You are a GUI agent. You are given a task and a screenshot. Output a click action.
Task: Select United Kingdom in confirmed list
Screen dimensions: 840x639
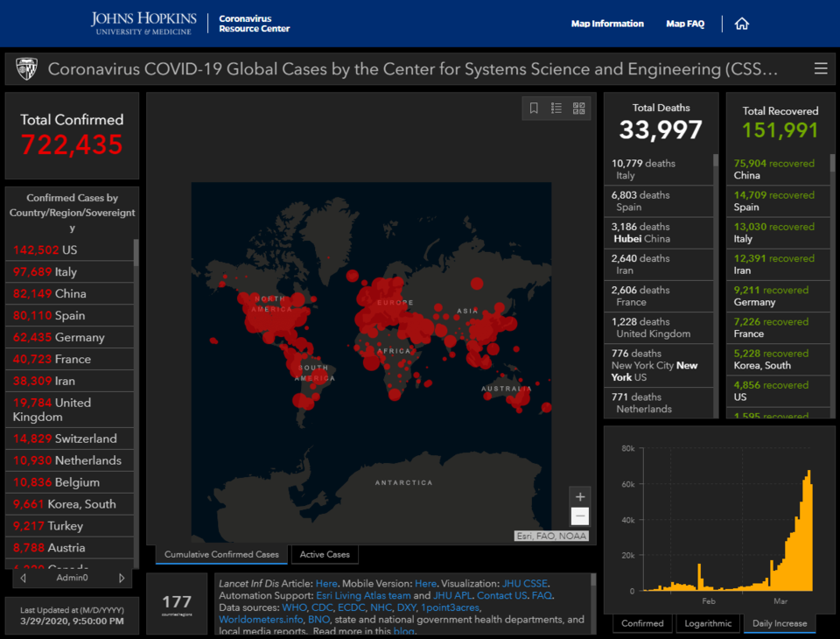coord(70,410)
